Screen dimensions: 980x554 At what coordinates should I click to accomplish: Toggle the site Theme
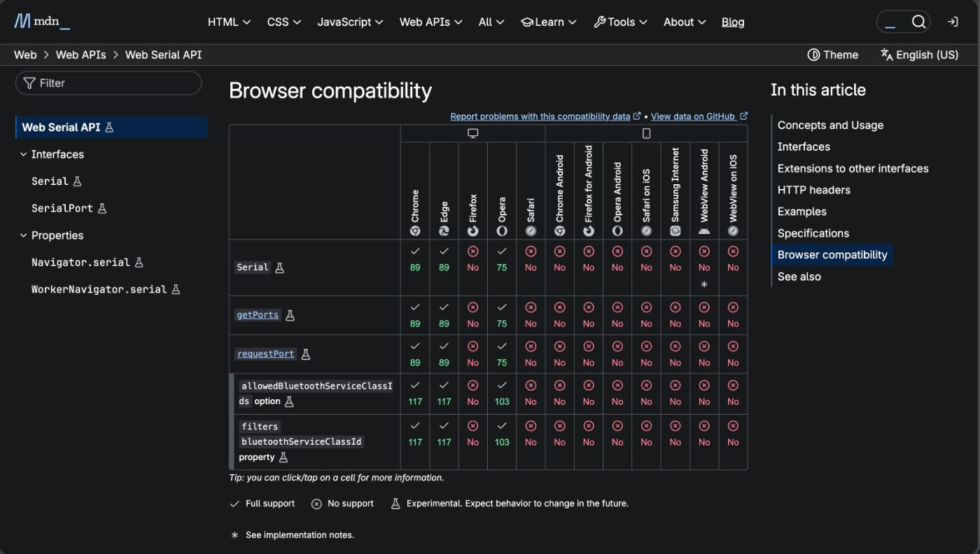tap(833, 55)
